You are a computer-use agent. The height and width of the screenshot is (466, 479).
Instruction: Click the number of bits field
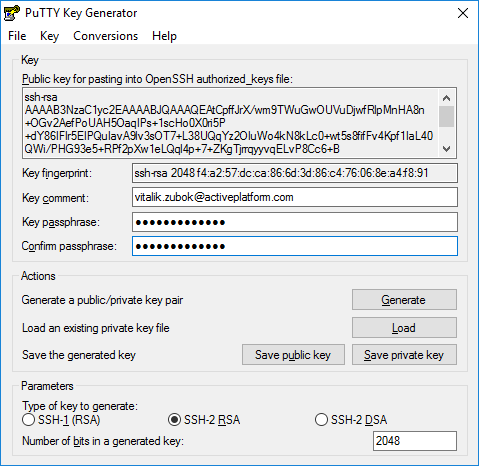(x=415, y=441)
